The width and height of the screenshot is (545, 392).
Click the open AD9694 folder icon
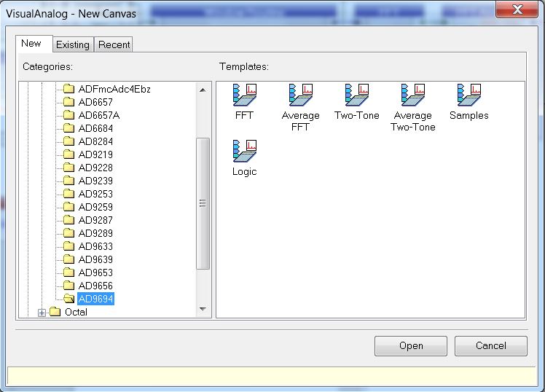tap(68, 299)
